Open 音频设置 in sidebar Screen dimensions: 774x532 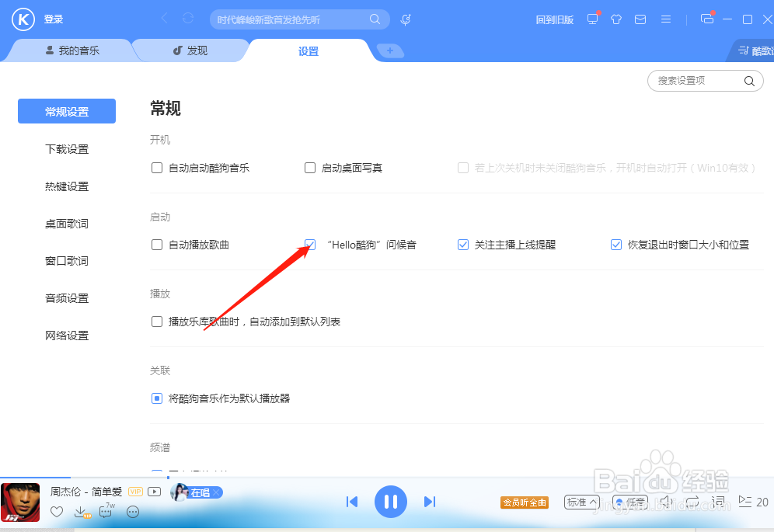67,298
